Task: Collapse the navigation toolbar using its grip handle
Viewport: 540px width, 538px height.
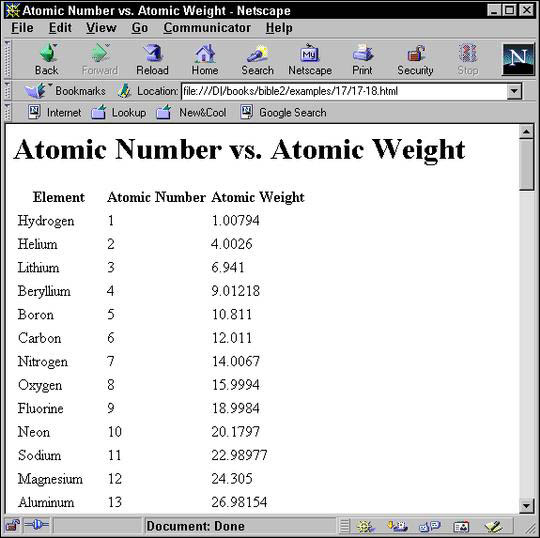Action: (7, 59)
